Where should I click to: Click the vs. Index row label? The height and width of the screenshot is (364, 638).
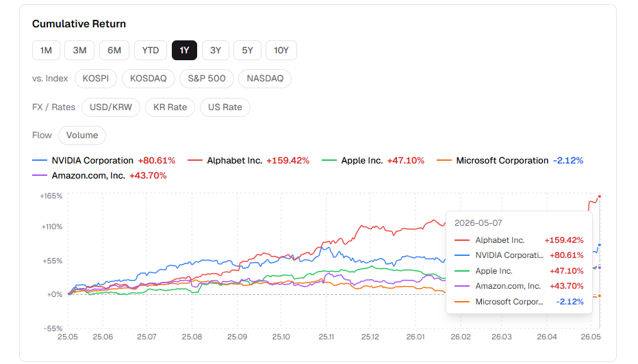pos(50,79)
